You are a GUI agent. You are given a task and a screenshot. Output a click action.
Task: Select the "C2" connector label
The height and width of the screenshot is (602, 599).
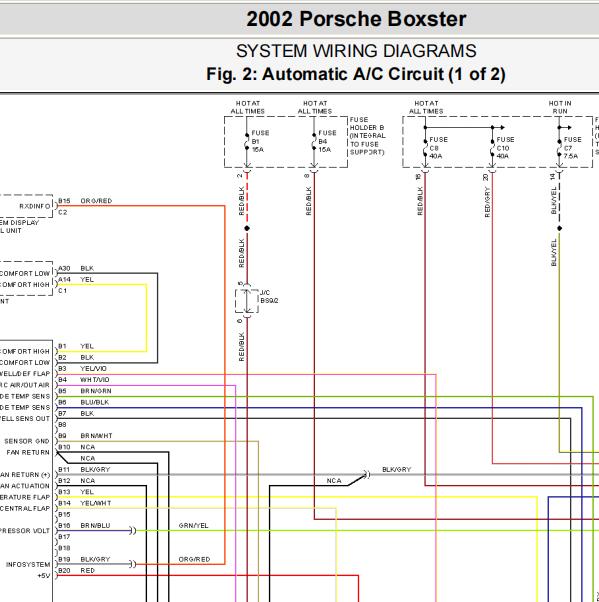click(63, 212)
